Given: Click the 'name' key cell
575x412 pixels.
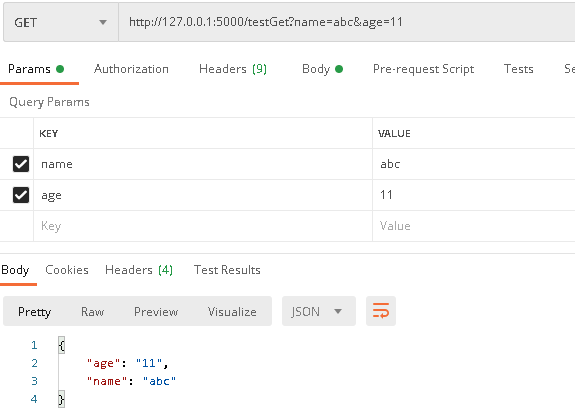Looking at the screenshot, I should point(203,164).
